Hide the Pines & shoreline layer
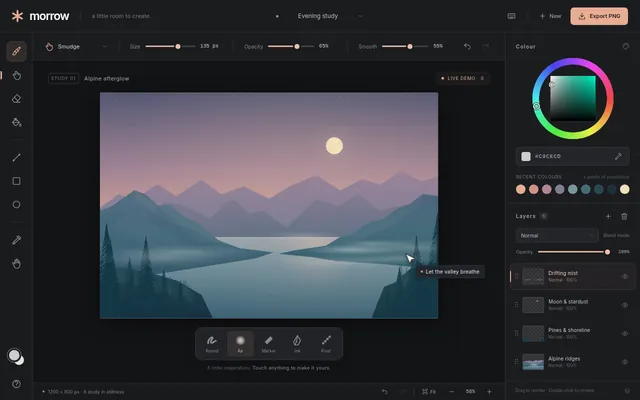The image size is (640, 400). click(624, 333)
